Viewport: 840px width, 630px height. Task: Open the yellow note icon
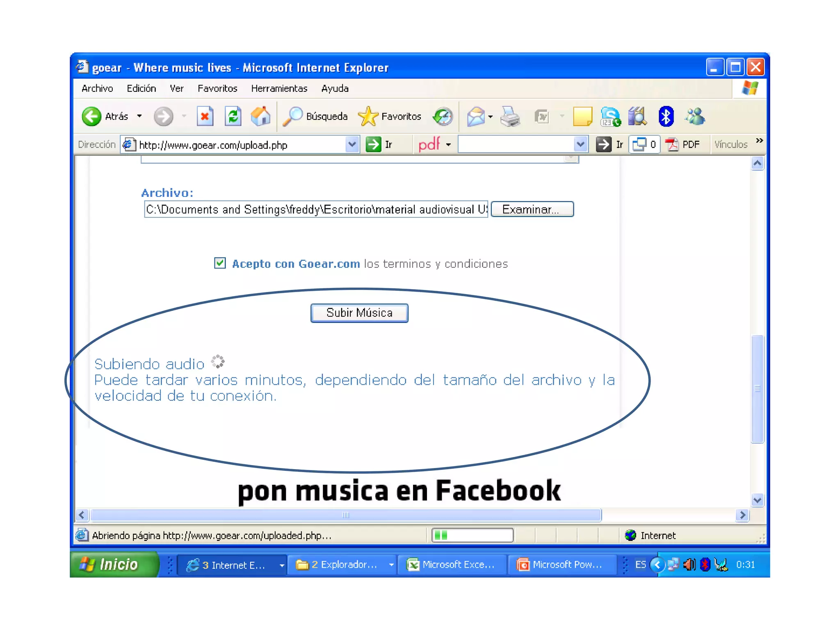tap(582, 117)
